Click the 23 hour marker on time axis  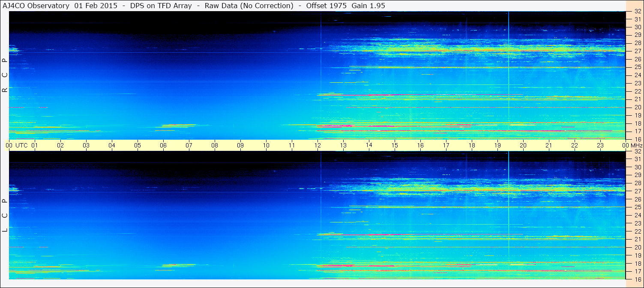600,145
